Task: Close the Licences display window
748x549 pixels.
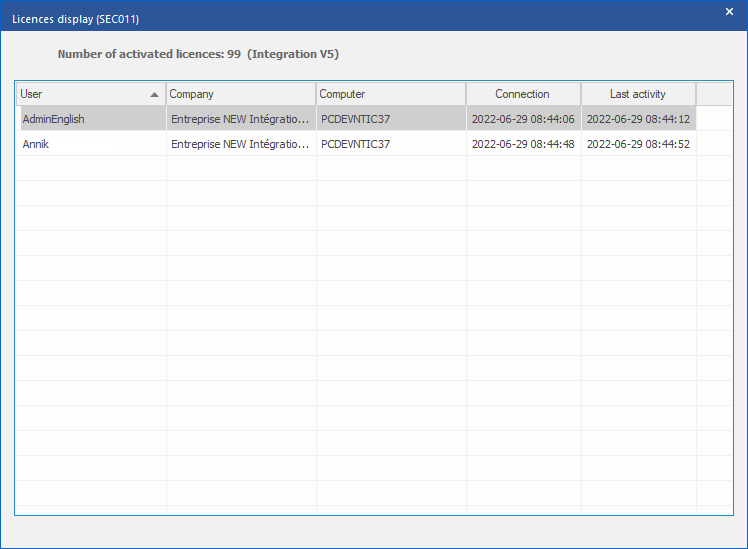Action: click(729, 12)
